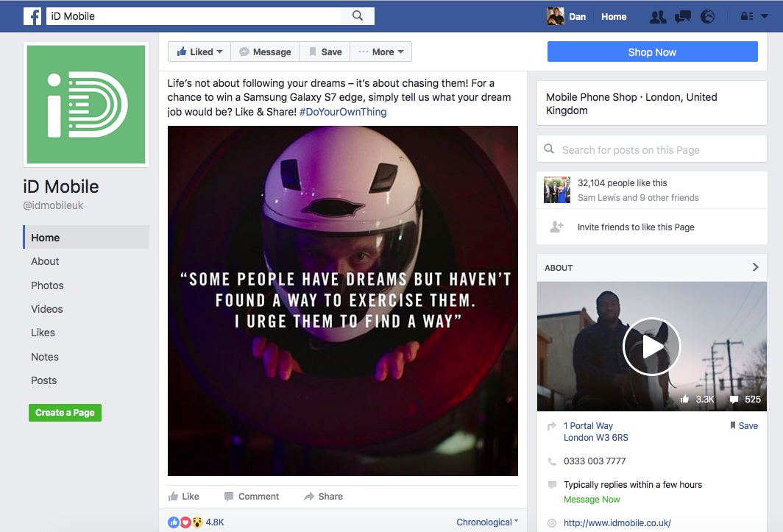Viewport: 783px width, 532px height.
Task: Open the Liked dropdown button
Action: tap(199, 52)
